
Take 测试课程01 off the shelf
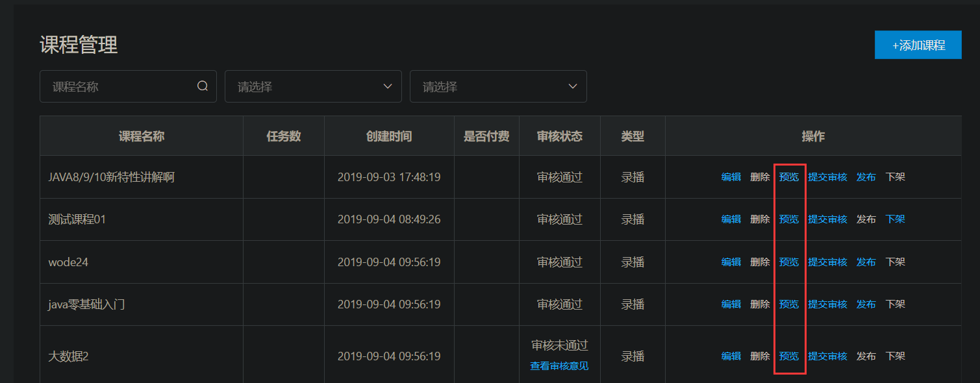coord(895,219)
